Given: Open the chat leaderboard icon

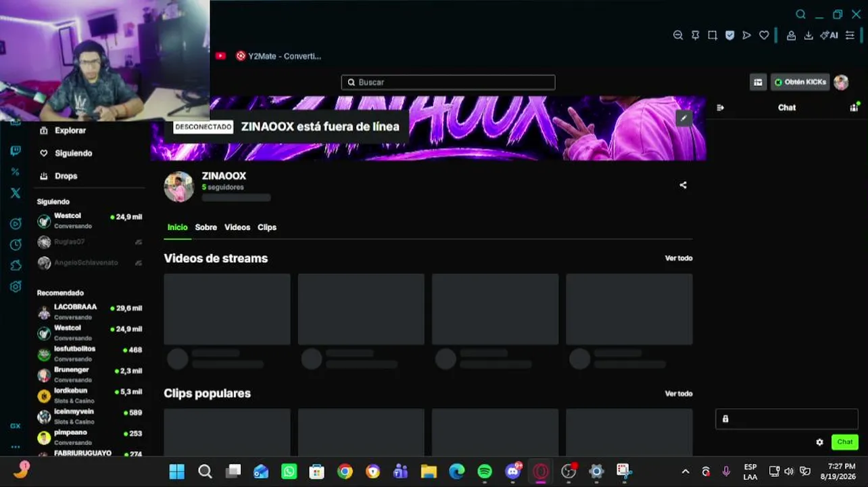Looking at the screenshot, I should click(854, 108).
